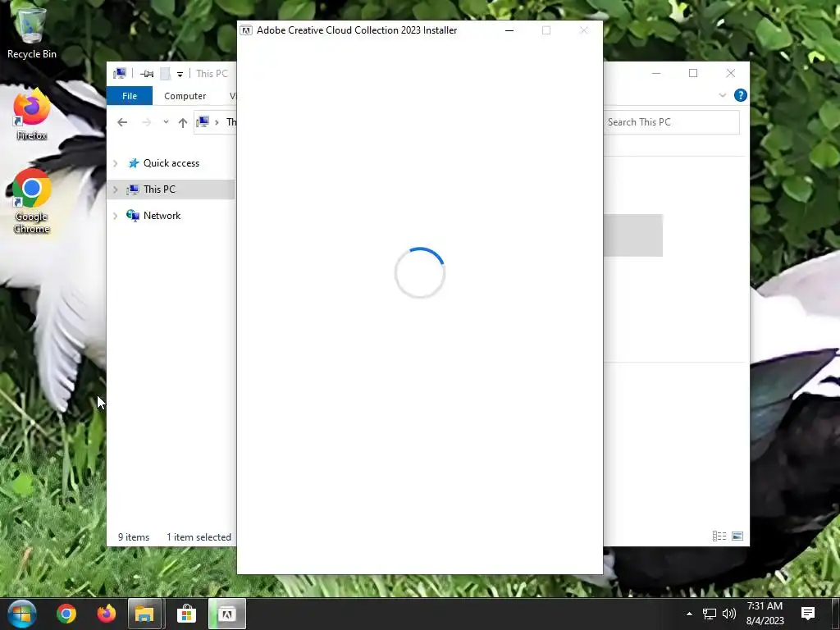Viewport: 840px width, 630px height.
Task: Open the Start menu button
Action: click(22, 614)
